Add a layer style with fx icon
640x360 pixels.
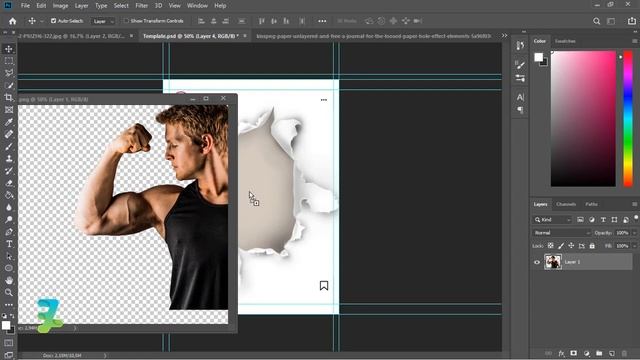pyautogui.click(x=561, y=353)
